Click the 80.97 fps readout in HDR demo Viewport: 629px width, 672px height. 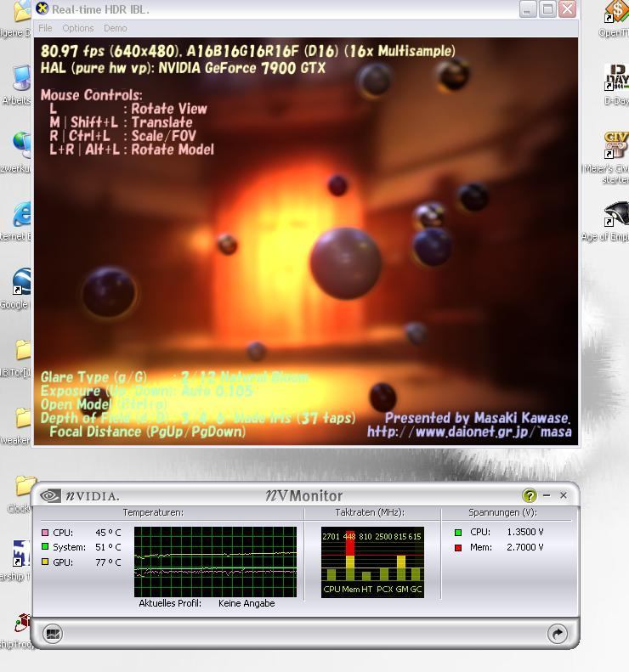(72, 52)
